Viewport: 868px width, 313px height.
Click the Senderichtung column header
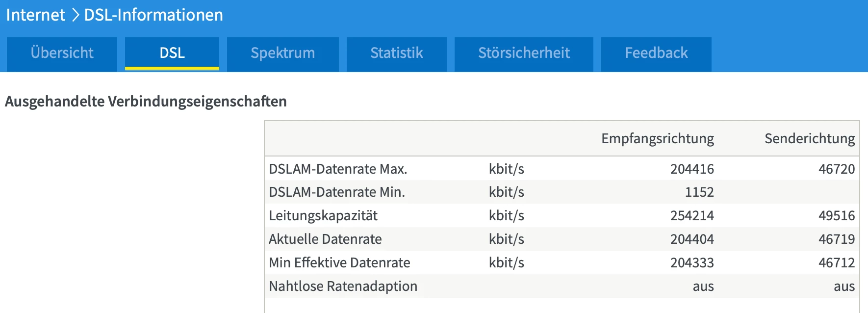[x=809, y=139]
